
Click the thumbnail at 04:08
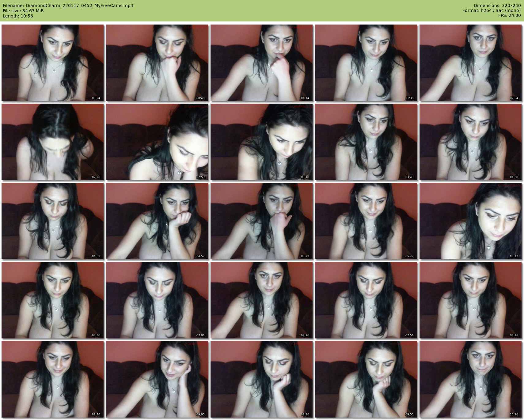tap(471, 142)
